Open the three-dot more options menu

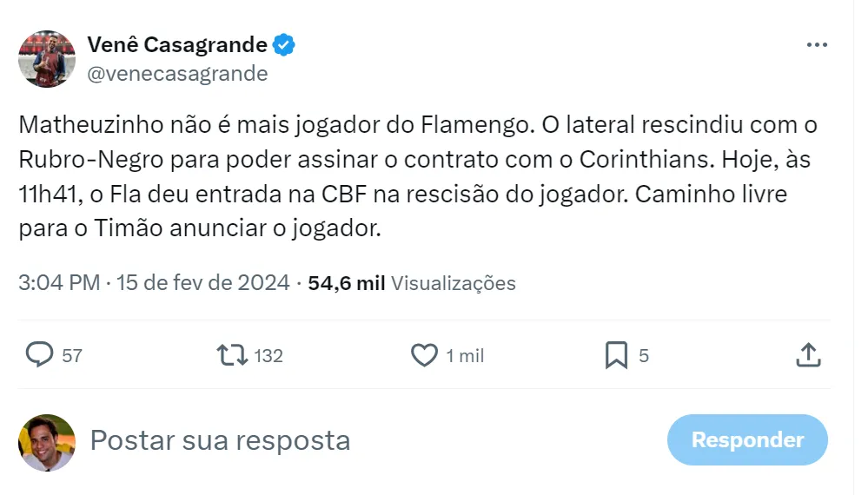click(816, 45)
